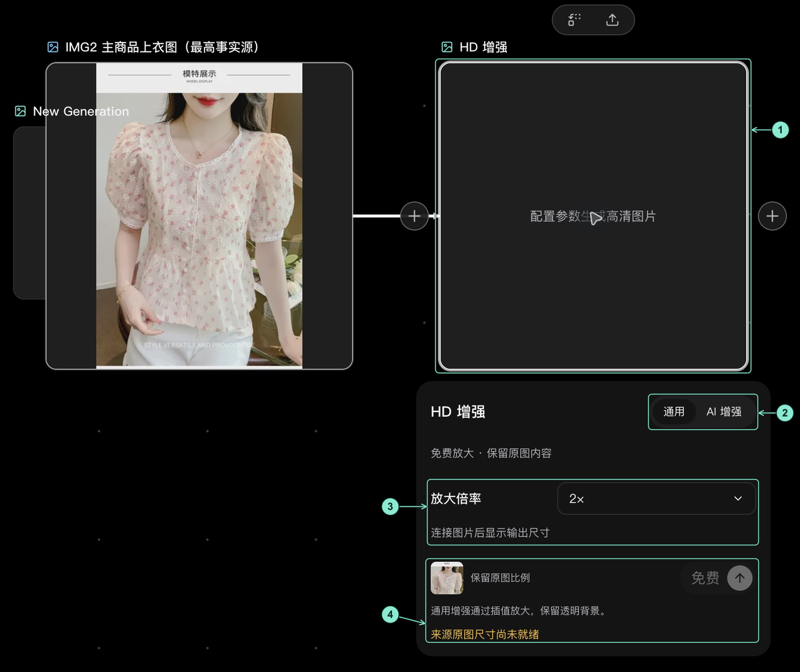
Task: Click image icon next to IMG2 主商品上衣图 title
Action: [53, 47]
